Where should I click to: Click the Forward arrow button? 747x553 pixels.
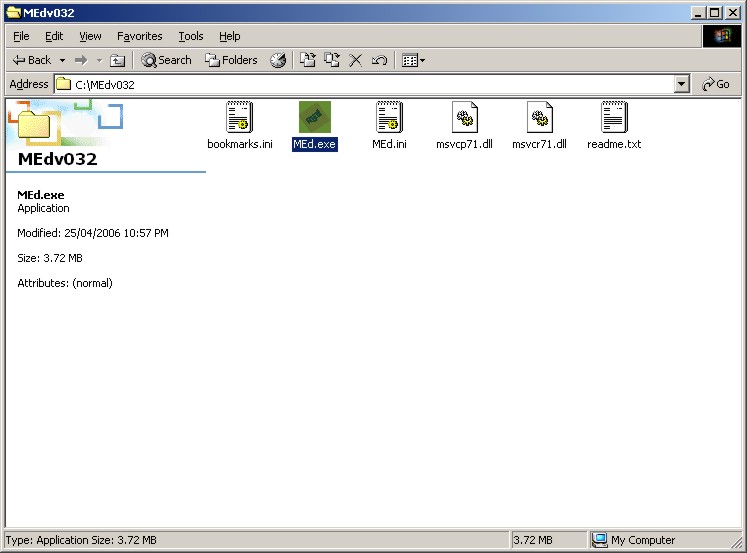81,60
